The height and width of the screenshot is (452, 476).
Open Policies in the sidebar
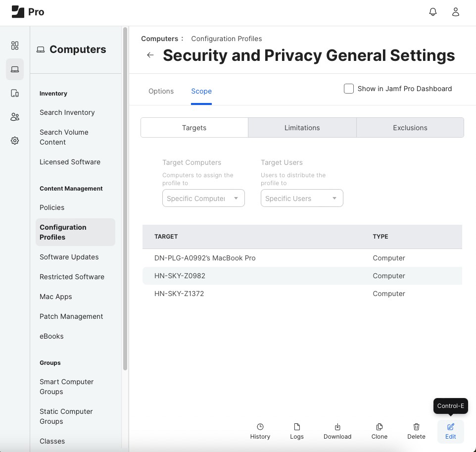52,207
